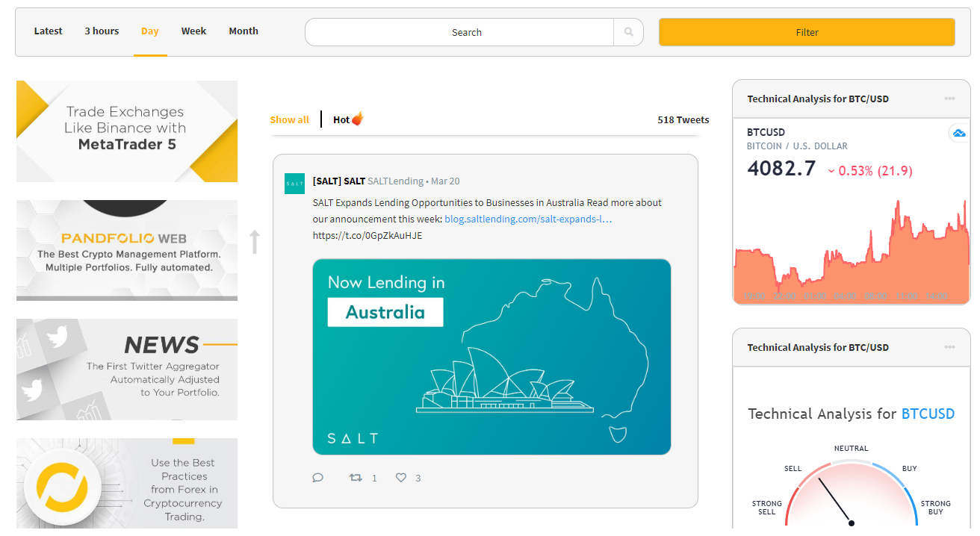This screenshot has height=536, width=980.
Task: Open the Now Lending in Australia image
Action: click(x=491, y=357)
